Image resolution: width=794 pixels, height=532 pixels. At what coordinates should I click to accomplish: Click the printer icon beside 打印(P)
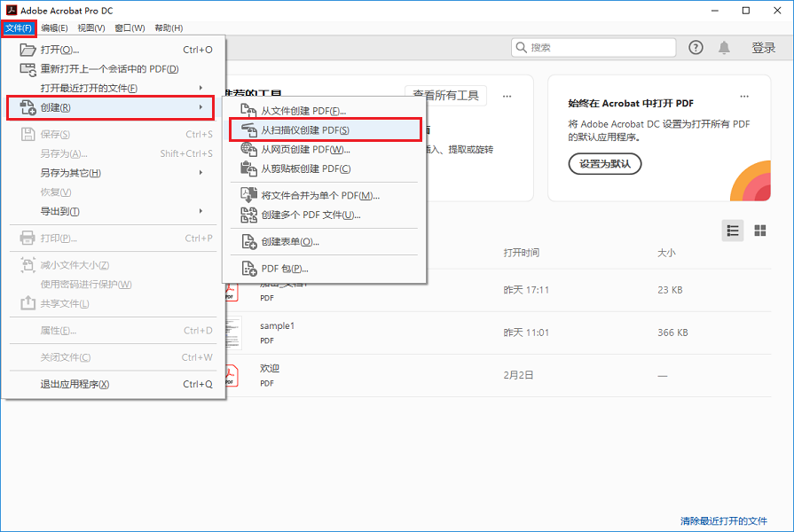(x=28, y=238)
